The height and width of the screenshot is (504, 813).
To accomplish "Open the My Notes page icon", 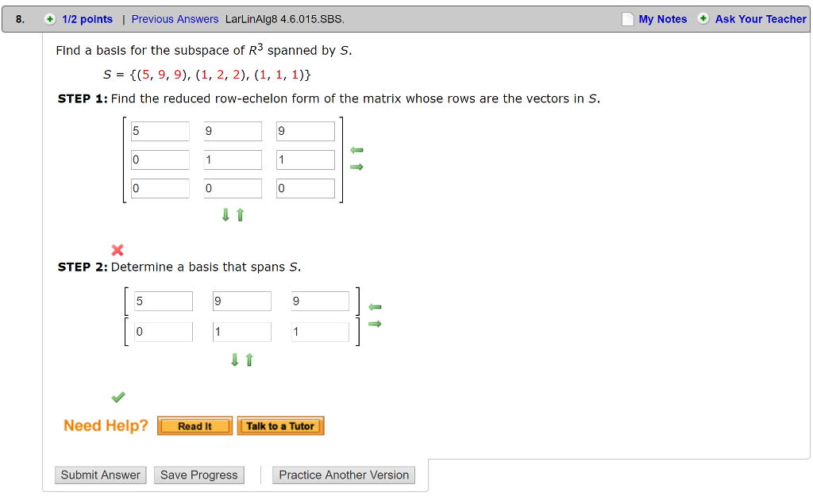I will 627,19.
